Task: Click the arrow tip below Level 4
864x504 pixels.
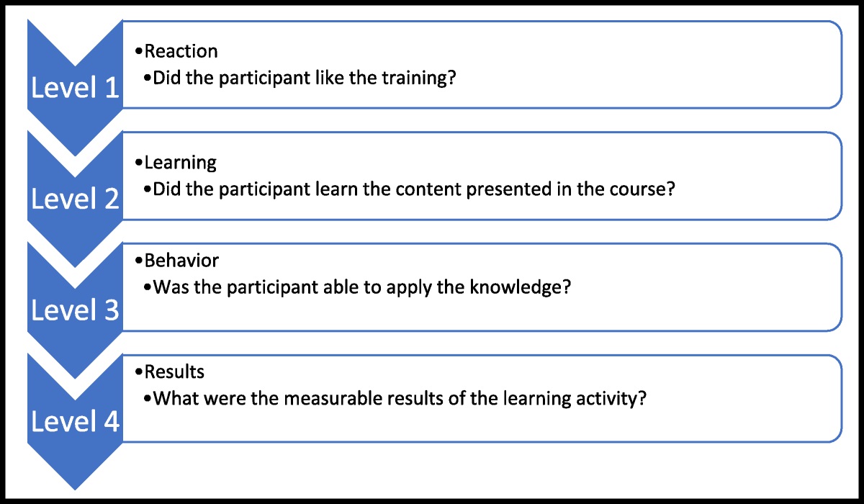Action: [74, 479]
